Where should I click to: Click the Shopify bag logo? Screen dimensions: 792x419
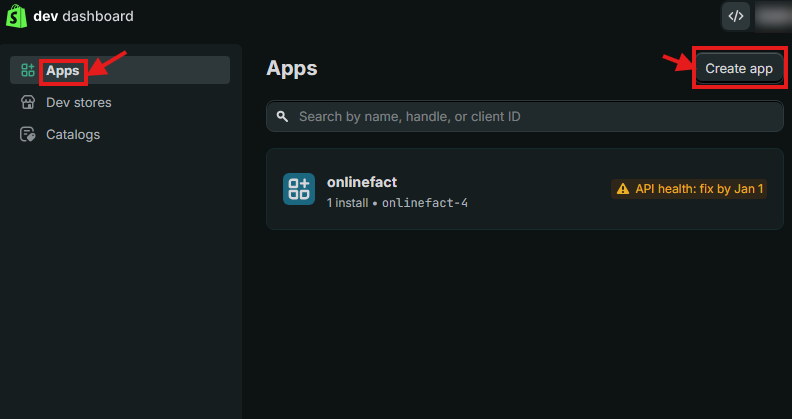point(16,16)
